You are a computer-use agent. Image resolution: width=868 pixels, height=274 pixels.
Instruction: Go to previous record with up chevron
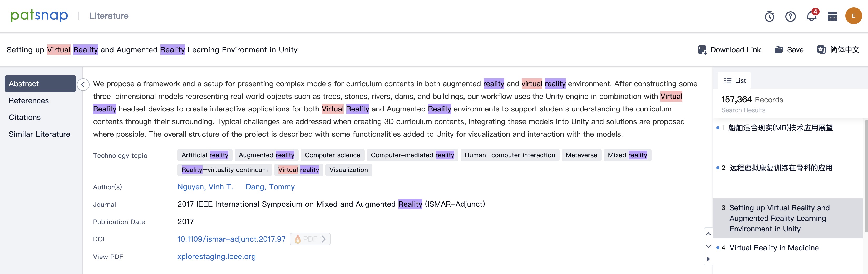click(708, 234)
